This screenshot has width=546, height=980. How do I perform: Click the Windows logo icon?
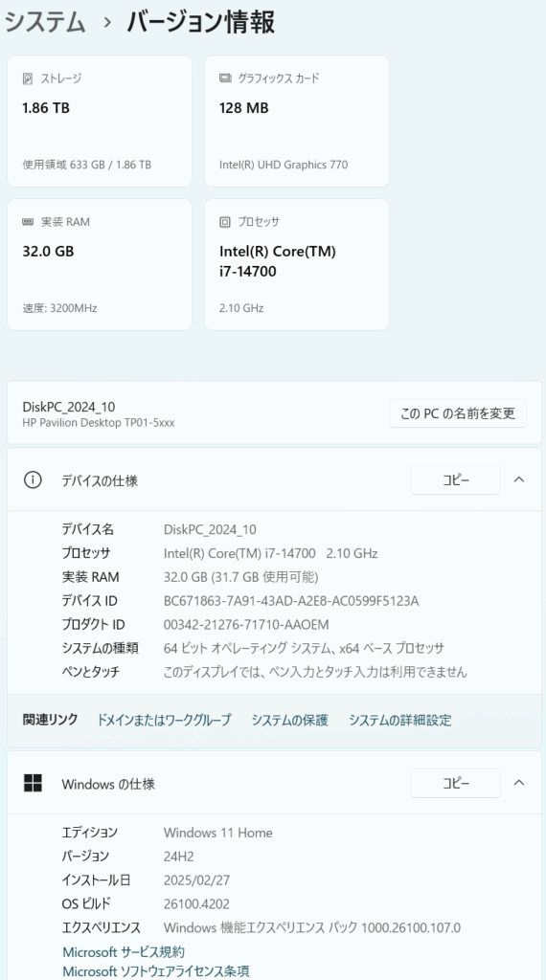coord(33,783)
